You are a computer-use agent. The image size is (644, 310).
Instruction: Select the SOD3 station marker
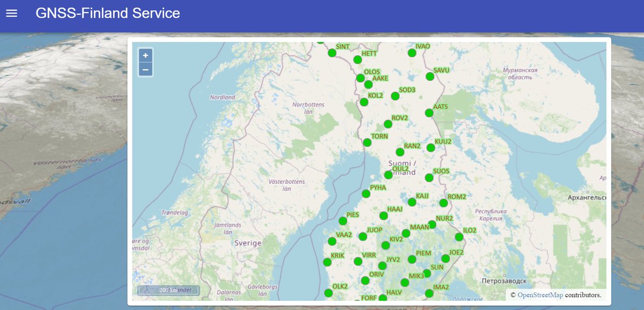click(x=395, y=96)
